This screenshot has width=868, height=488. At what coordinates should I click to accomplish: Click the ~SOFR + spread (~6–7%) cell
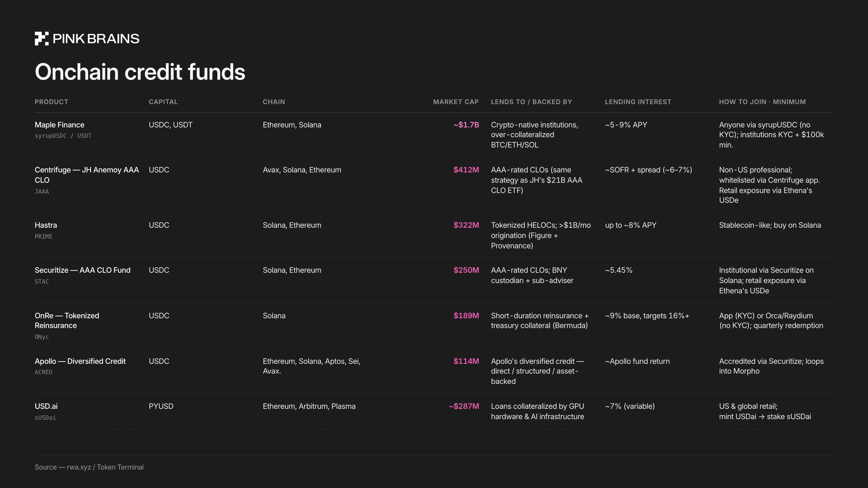(x=648, y=170)
